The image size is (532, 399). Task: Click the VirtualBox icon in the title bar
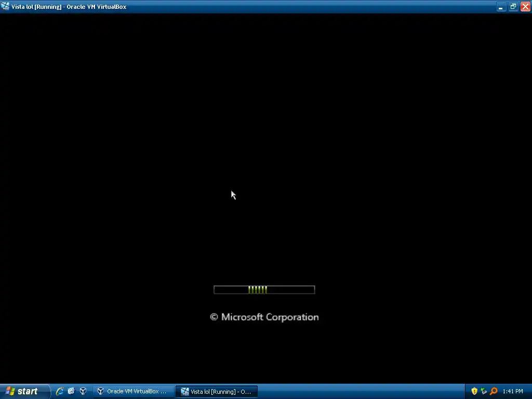point(5,6)
